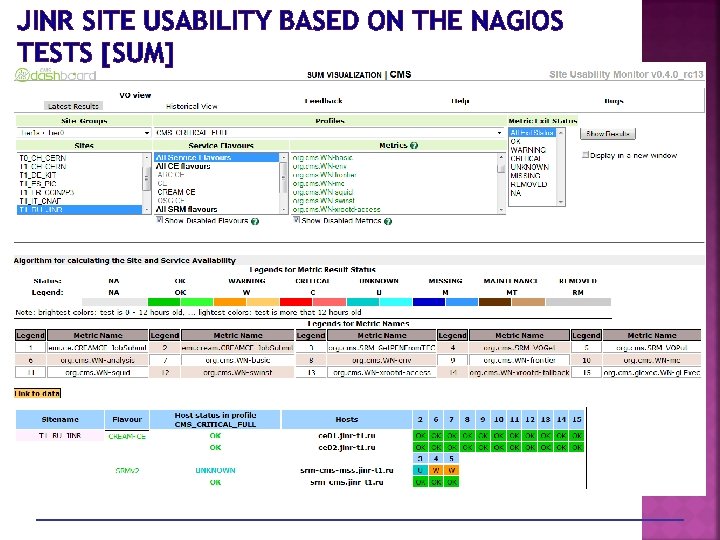Expand the Site Groups dropdown
This screenshot has width=720, height=540.
84,133
